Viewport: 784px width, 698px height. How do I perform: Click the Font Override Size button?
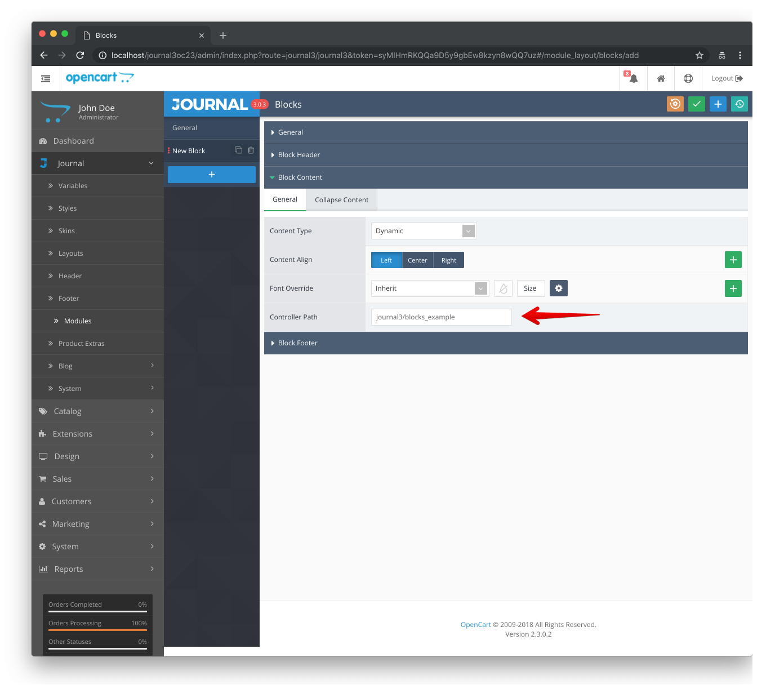pos(530,288)
